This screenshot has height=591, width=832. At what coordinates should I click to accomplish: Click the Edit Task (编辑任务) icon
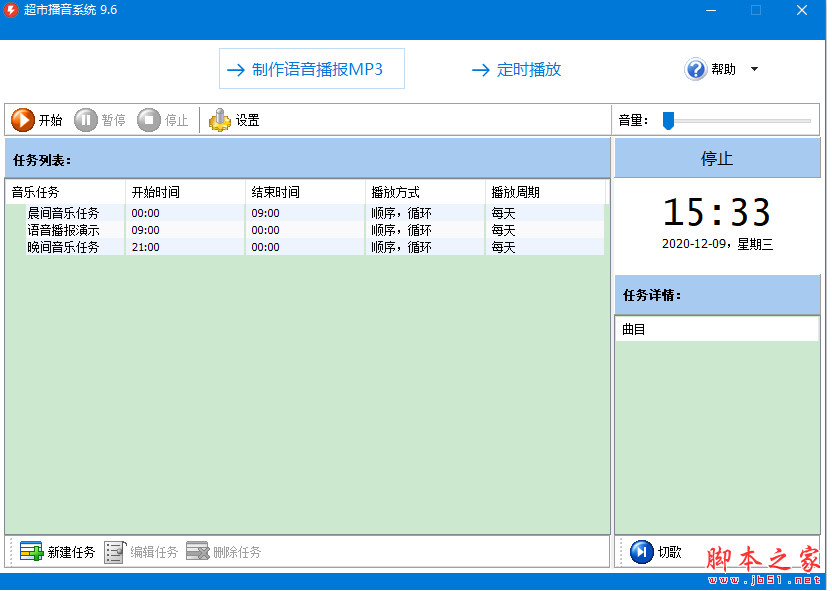point(115,552)
